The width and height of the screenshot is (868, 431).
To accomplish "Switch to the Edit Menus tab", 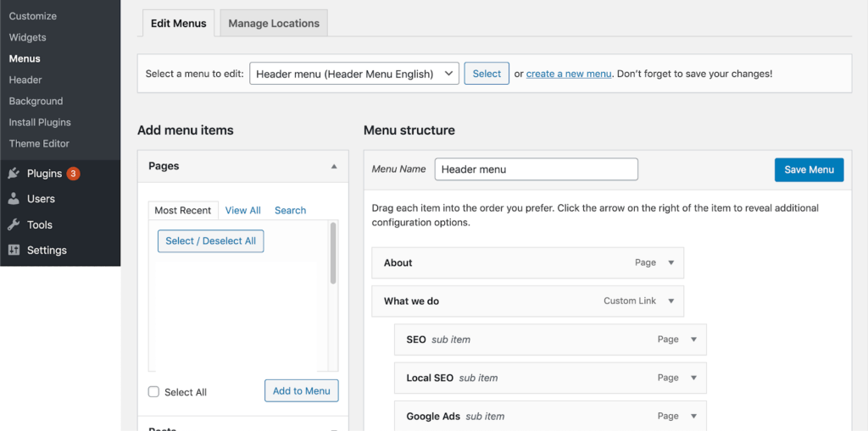I will pos(178,23).
